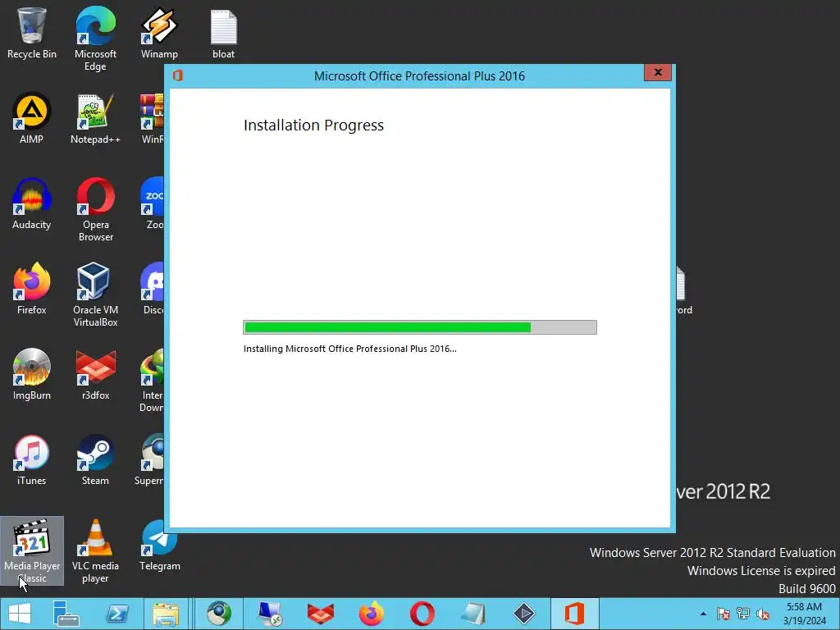Show hidden system tray icons

point(703,614)
